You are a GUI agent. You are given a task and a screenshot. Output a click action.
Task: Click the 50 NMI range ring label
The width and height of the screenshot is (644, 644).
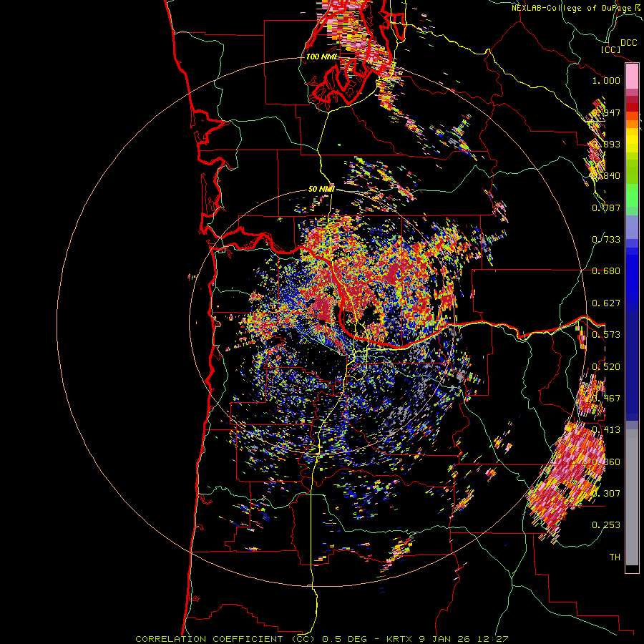321,189
